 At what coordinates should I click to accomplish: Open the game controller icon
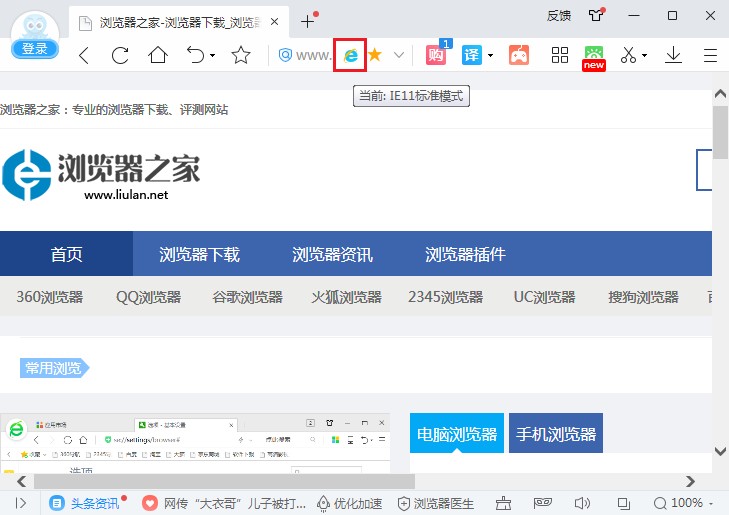pyautogui.click(x=519, y=55)
